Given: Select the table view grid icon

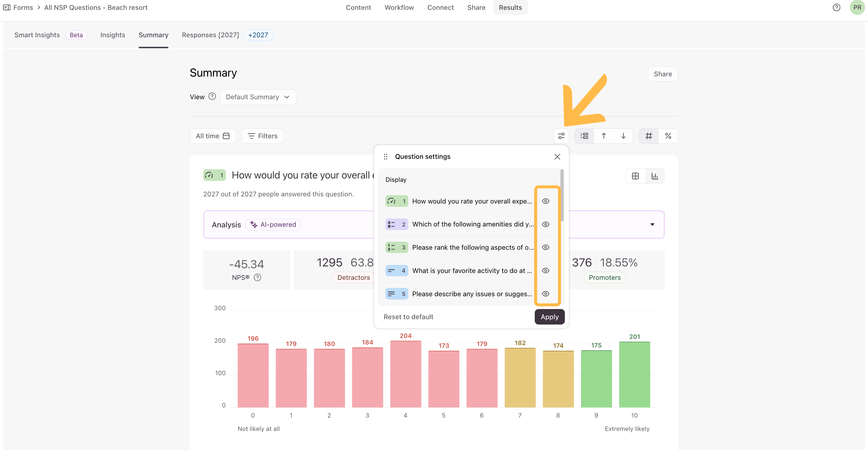Looking at the screenshot, I should click(635, 176).
